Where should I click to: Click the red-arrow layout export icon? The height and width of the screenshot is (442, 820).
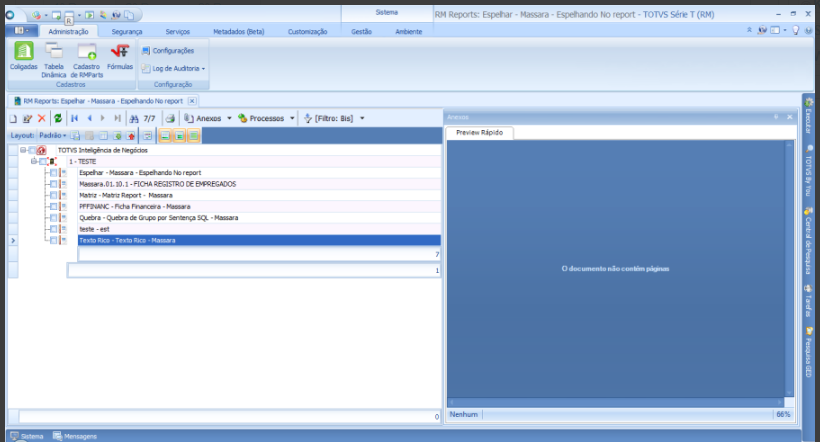tap(131, 136)
